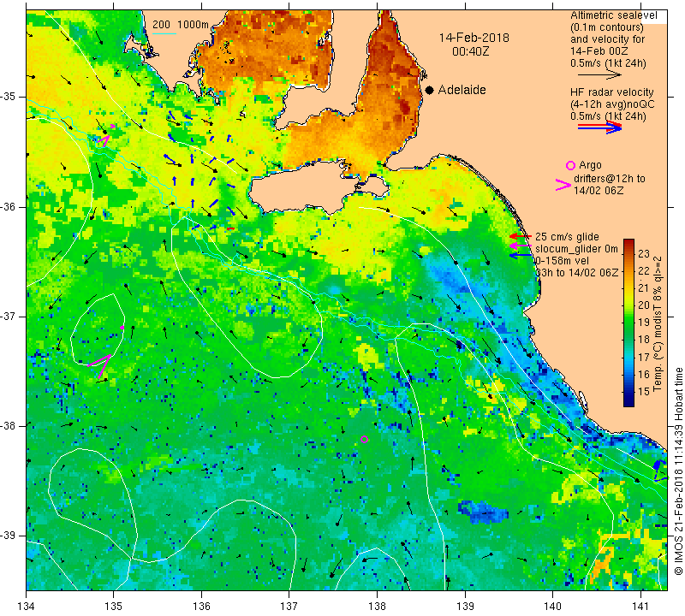
Task: Click the longitude axis label 134
Action: pos(27,607)
